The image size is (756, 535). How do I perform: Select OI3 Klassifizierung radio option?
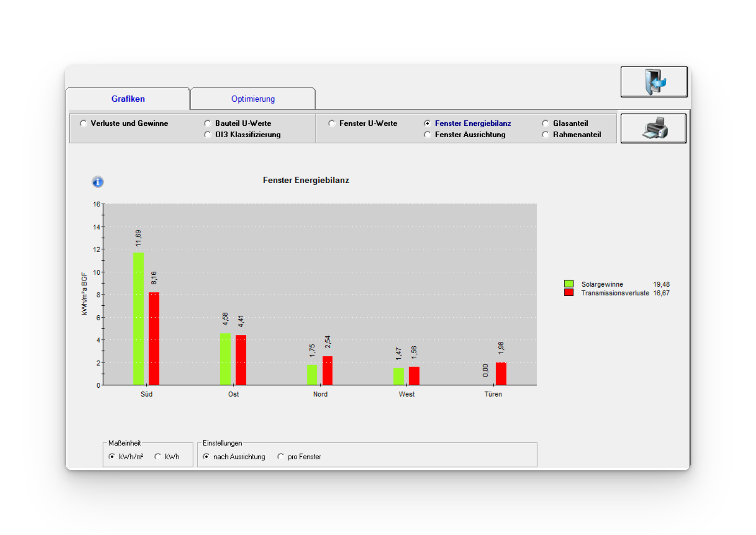[x=208, y=134]
